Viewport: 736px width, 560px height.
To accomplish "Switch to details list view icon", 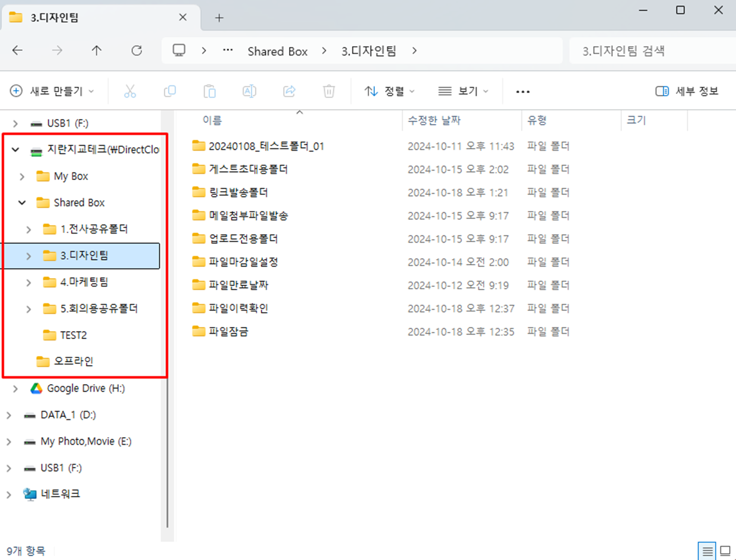I will [707, 551].
